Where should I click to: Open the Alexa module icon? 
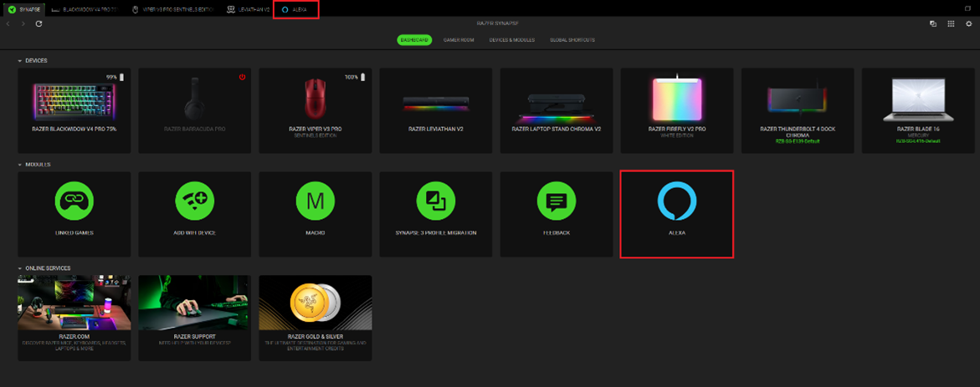[x=677, y=201]
